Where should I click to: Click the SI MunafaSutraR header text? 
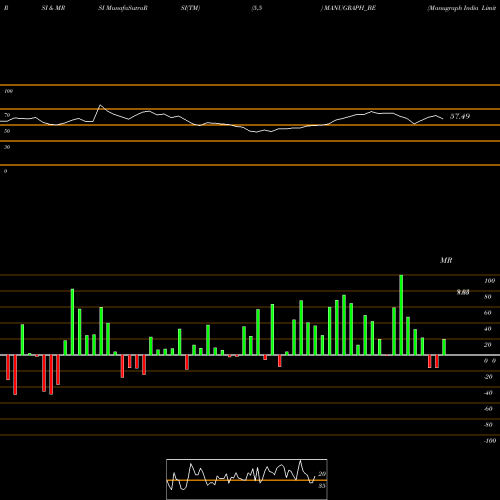(123, 8)
